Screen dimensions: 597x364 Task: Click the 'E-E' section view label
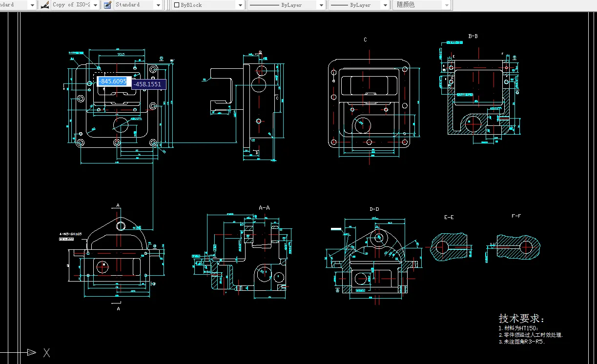click(x=449, y=217)
